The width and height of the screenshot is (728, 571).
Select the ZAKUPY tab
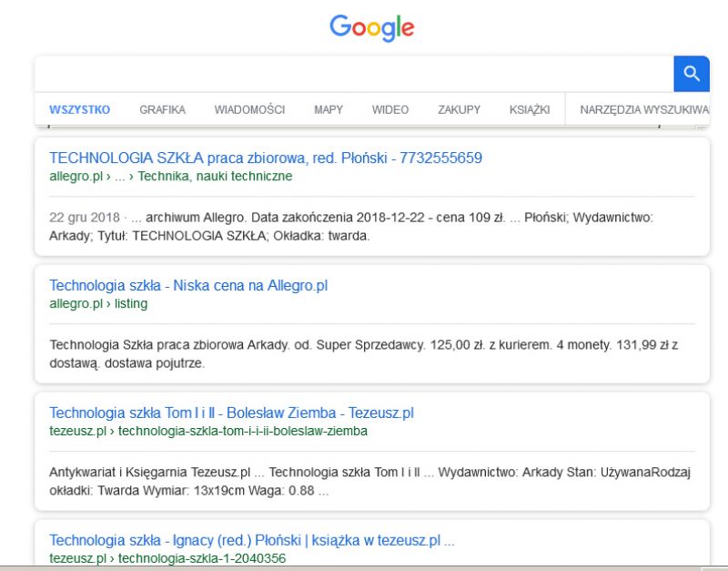(459, 109)
